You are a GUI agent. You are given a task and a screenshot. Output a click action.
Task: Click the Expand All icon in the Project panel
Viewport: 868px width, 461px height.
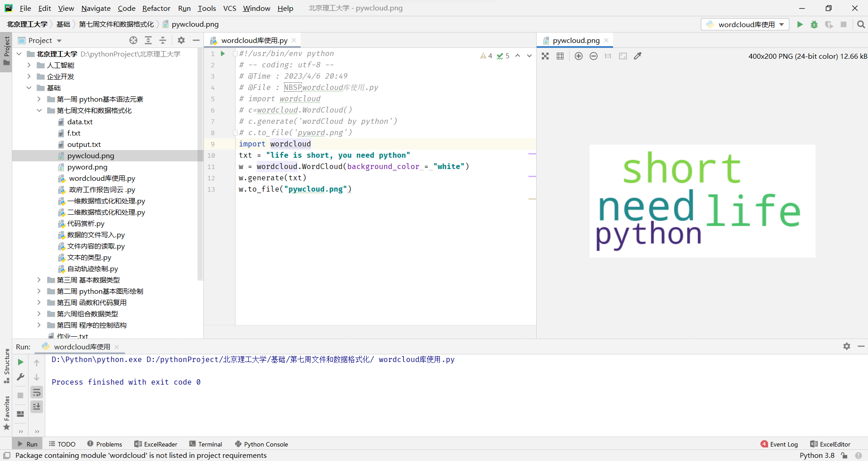148,40
